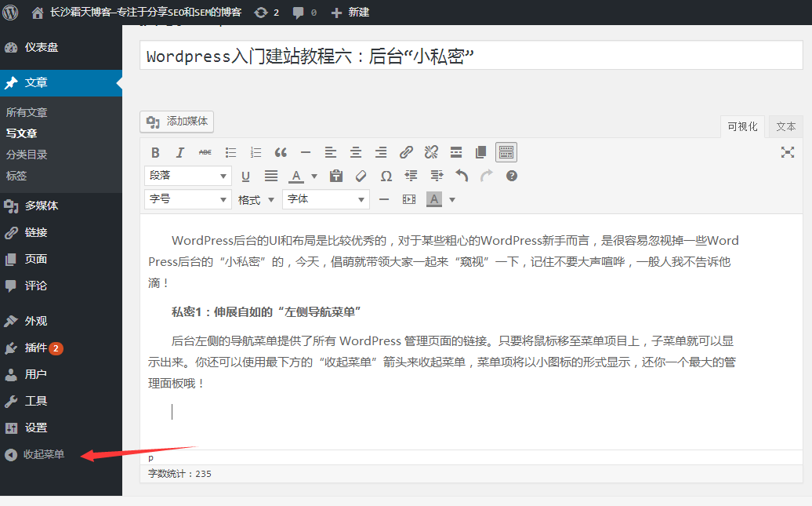Insert horizontal line from first toolbar row

pos(306,152)
